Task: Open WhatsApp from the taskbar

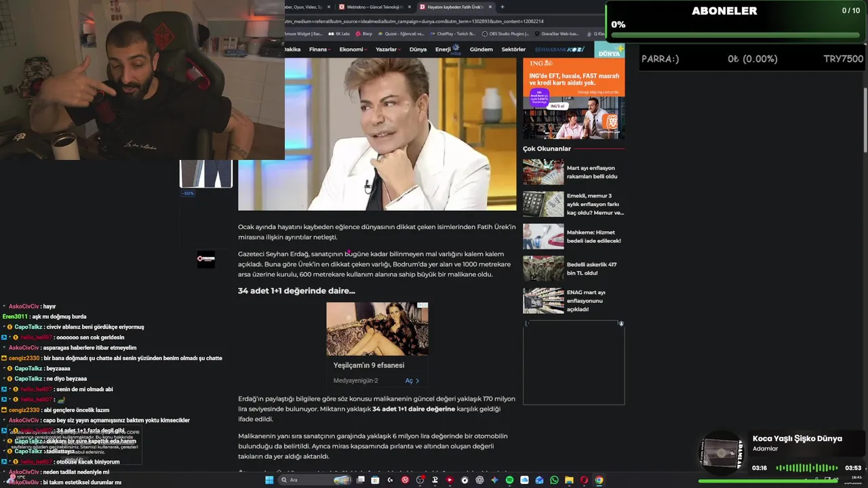Action: [x=554, y=480]
